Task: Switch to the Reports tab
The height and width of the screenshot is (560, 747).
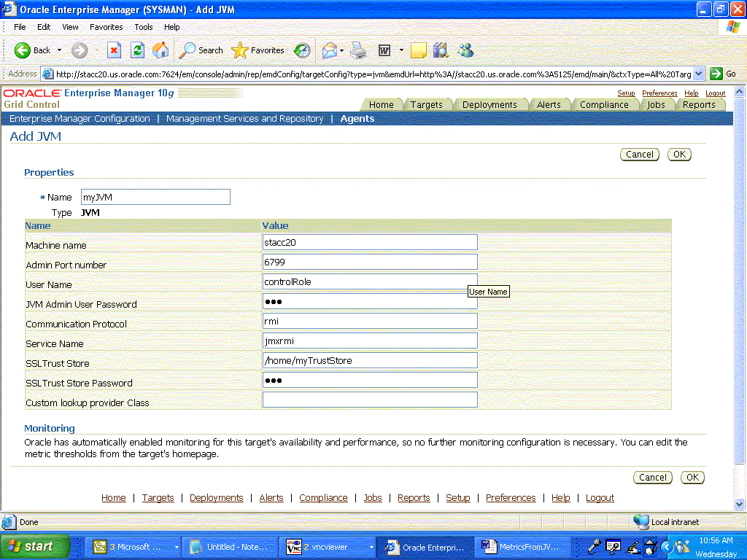Action: tap(699, 105)
